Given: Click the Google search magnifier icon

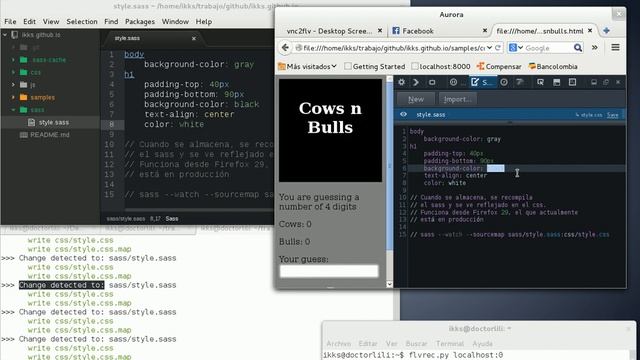Looking at the screenshot, I should coord(578,48).
